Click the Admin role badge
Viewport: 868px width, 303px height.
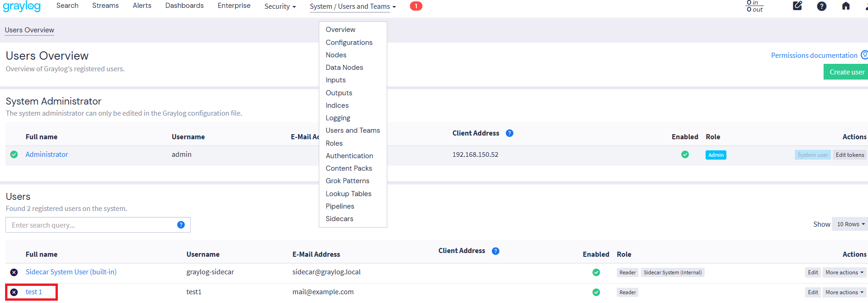(715, 155)
